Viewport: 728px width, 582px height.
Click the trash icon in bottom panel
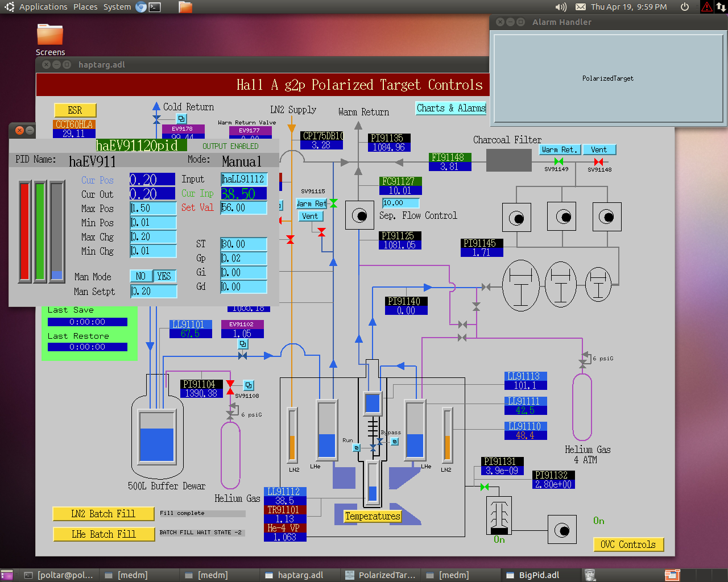point(590,575)
